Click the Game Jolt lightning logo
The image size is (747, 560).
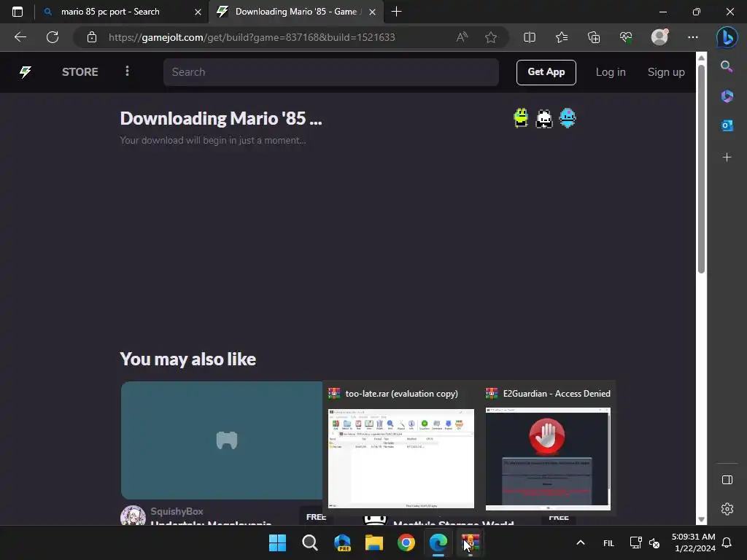coord(26,72)
